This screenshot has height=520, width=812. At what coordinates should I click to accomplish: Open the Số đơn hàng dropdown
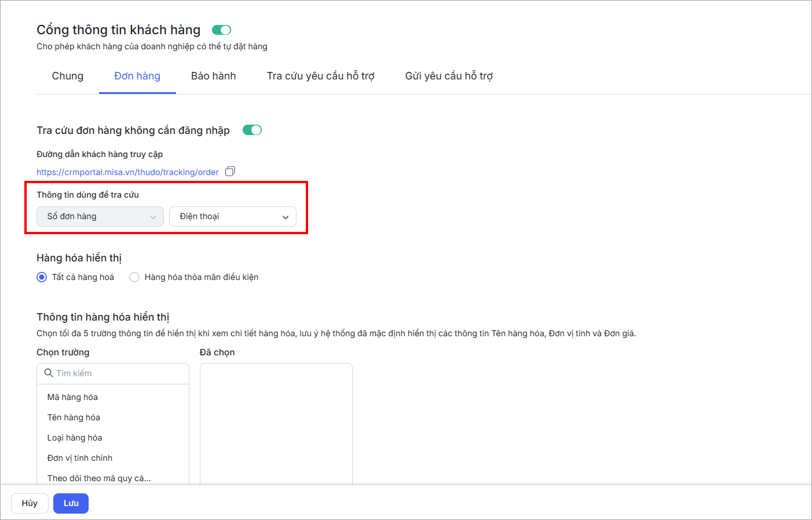coord(100,216)
